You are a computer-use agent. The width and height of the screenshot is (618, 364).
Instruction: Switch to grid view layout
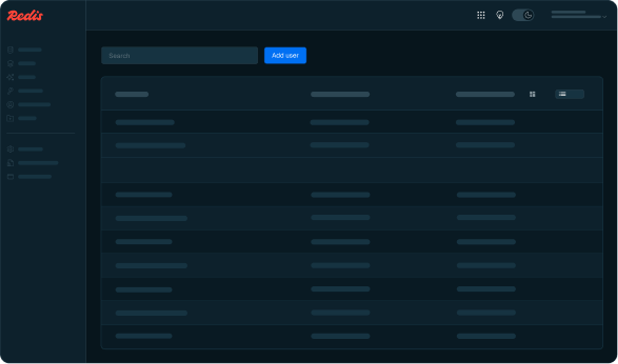click(x=532, y=94)
